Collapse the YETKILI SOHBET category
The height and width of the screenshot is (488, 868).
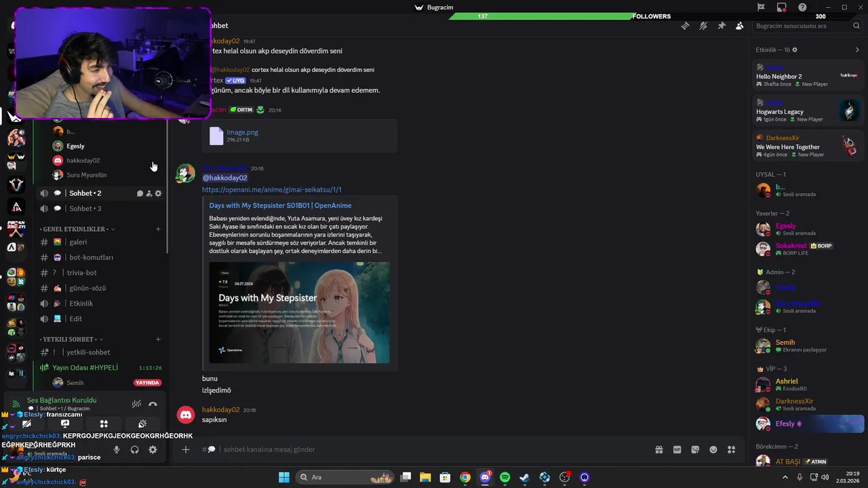71,339
